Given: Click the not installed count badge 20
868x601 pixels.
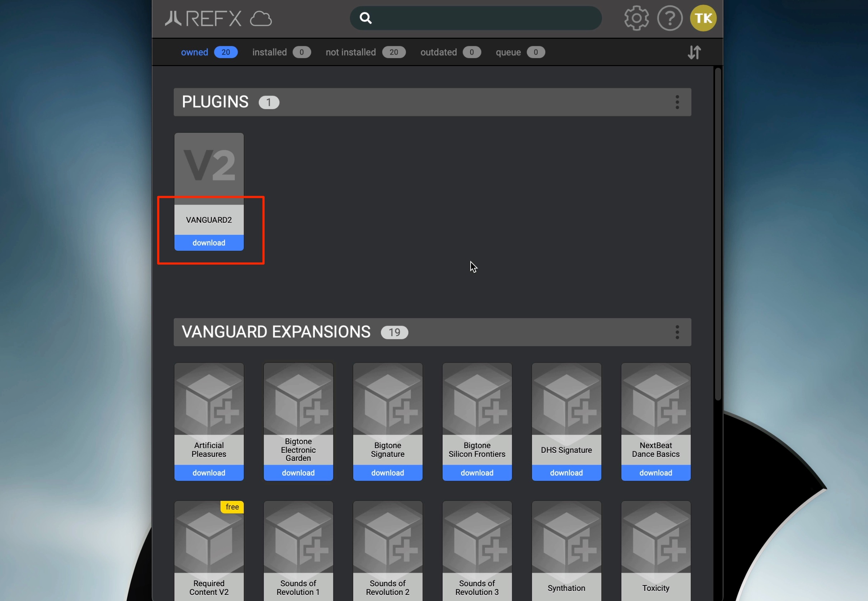Looking at the screenshot, I should pyautogui.click(x=394, y=52).
